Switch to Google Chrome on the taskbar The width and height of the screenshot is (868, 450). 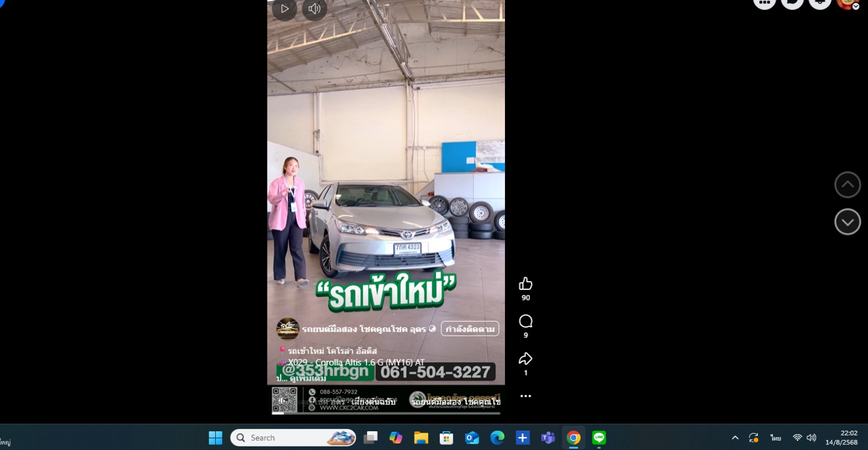(x=574, y=438)
